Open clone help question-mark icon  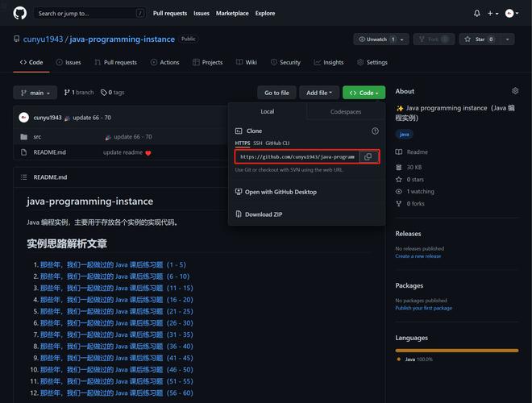tap(375, 131)
